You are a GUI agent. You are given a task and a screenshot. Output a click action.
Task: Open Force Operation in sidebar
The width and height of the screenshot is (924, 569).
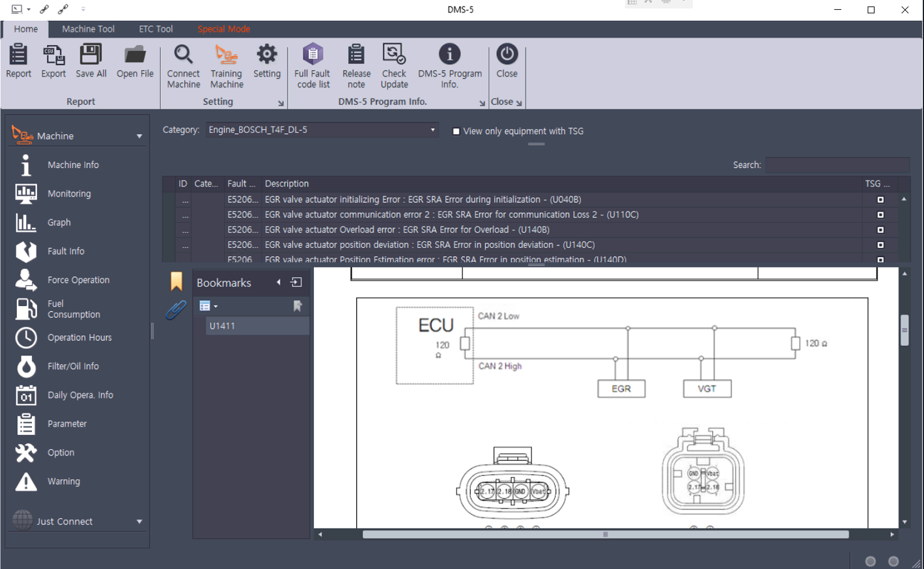click(78, 280)
